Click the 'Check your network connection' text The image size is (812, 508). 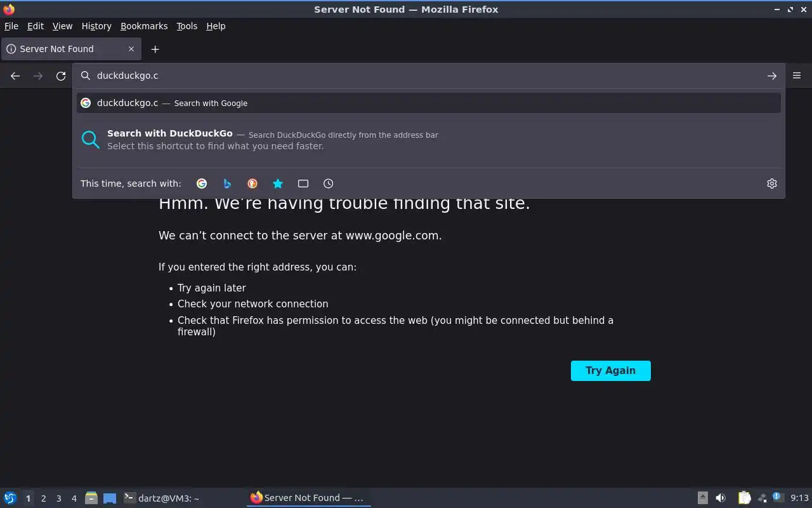[252, 304]
